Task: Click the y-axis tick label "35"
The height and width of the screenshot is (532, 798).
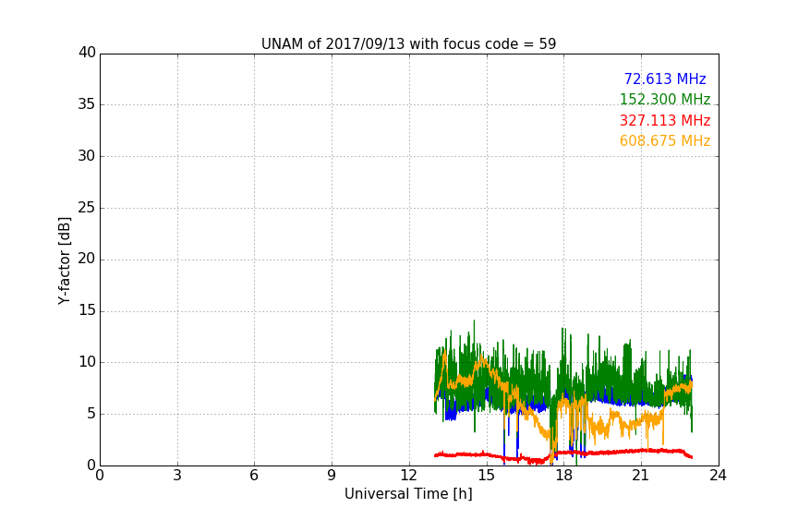Action: point(87,104)
